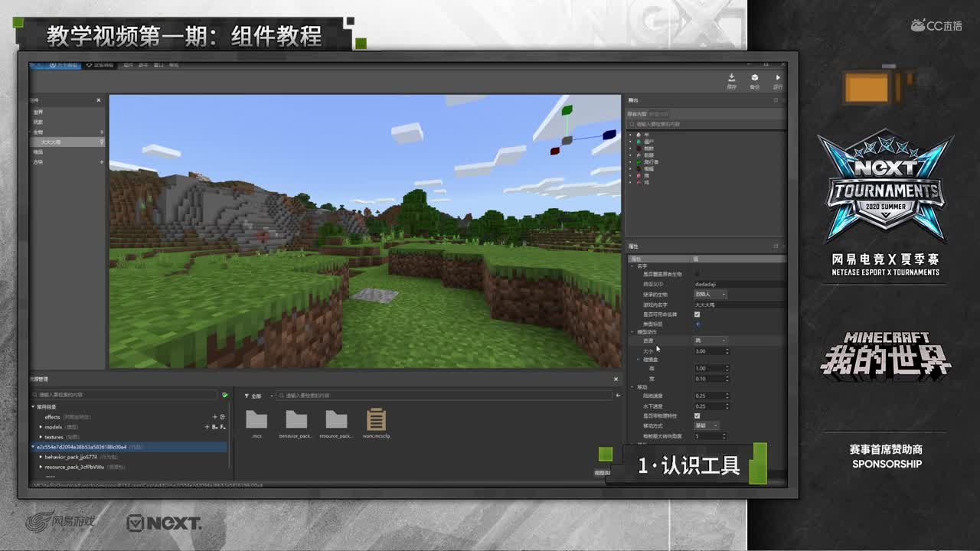This screenshot has height=551, width=980.
Task: Collapse the 模型动作 property section
Action: tap(632, 332)
